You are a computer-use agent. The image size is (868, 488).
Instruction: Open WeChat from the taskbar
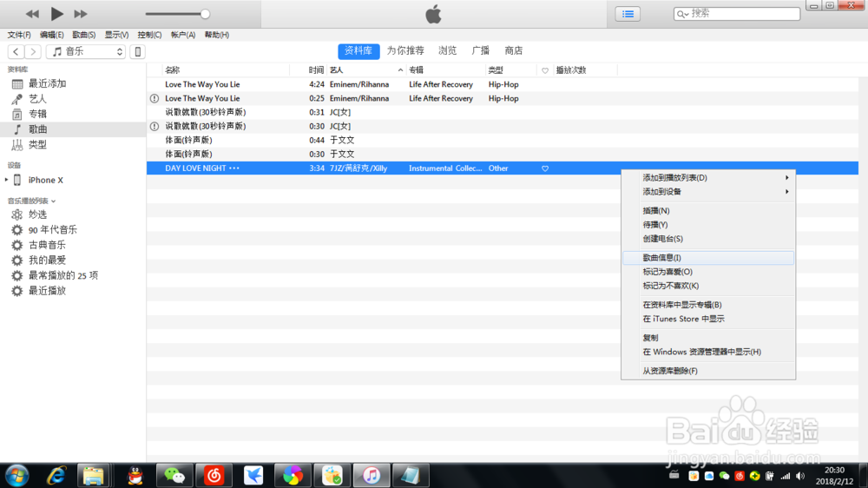pyautogui.click(x=174, y=476)
